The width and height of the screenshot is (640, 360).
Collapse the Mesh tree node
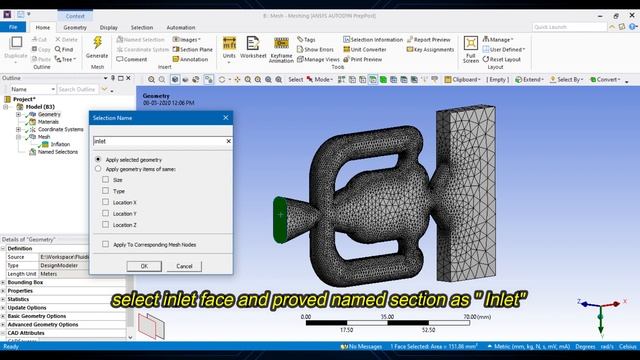(18, 137)
